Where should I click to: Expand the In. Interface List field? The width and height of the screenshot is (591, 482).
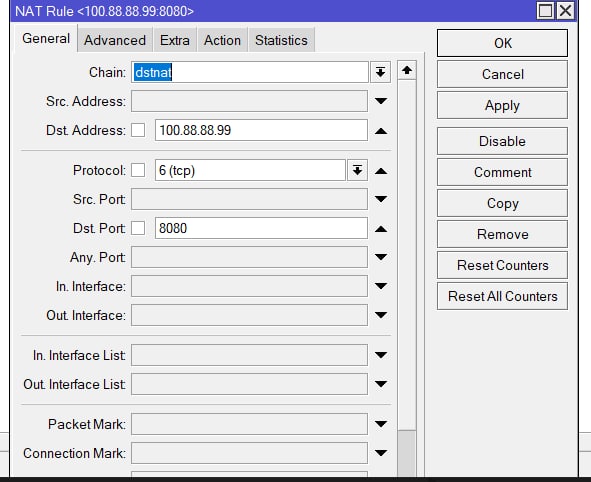pyautogui.click(x=381, y=355)
